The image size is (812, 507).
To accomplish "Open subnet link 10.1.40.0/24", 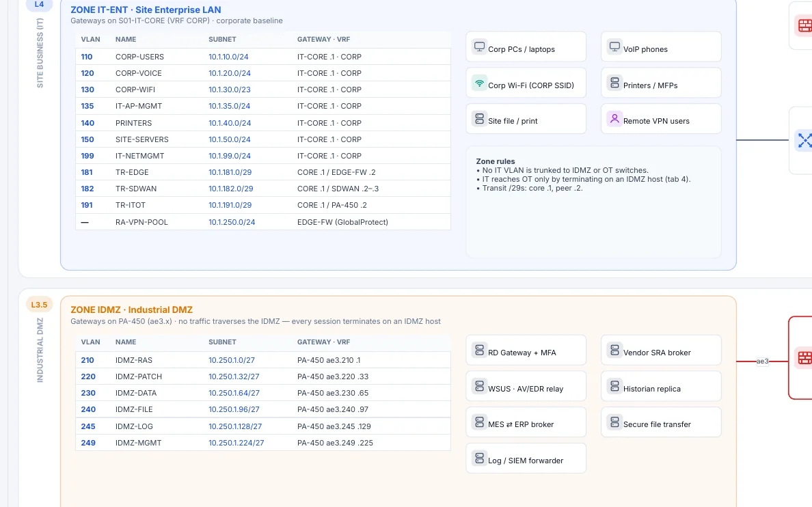I will tap(230, 123).
